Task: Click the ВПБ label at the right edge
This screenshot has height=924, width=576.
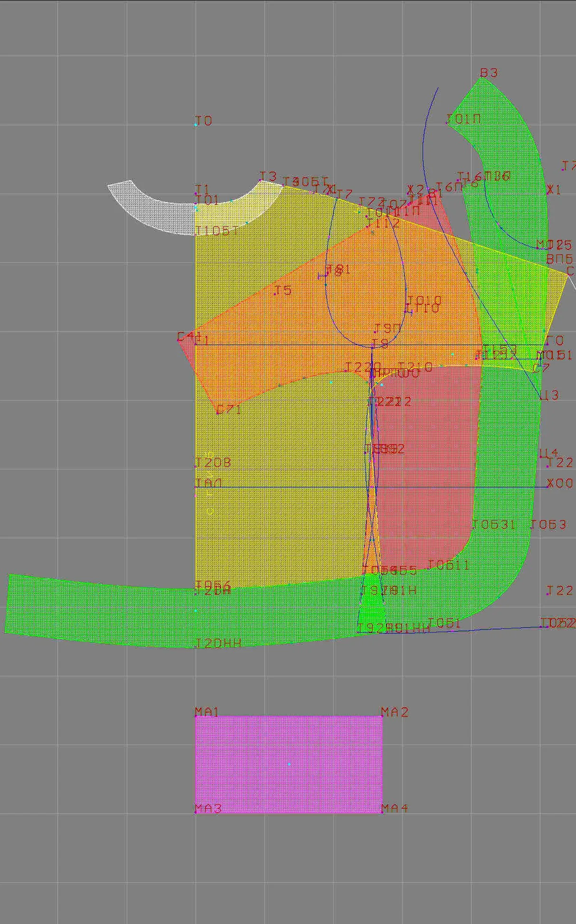Action: tap(560, 259)
